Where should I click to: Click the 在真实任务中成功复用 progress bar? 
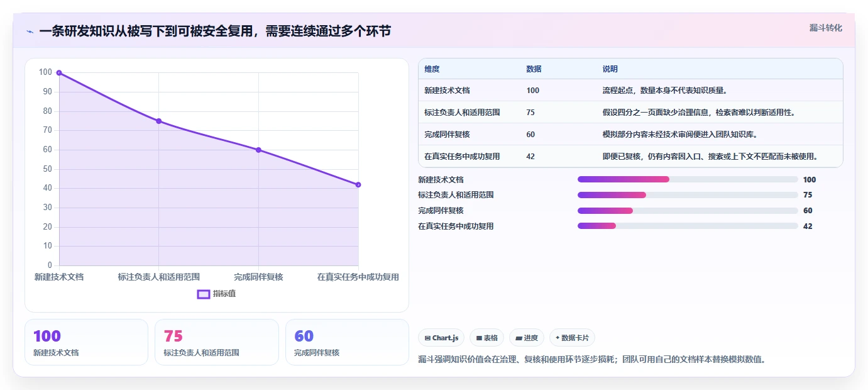688,226
